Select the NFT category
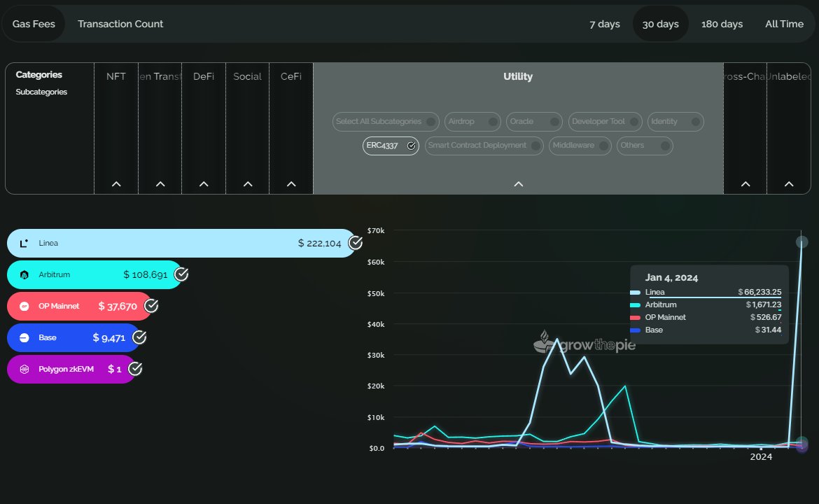The height and width of the screenshot is (504, 819). (116, 76)
